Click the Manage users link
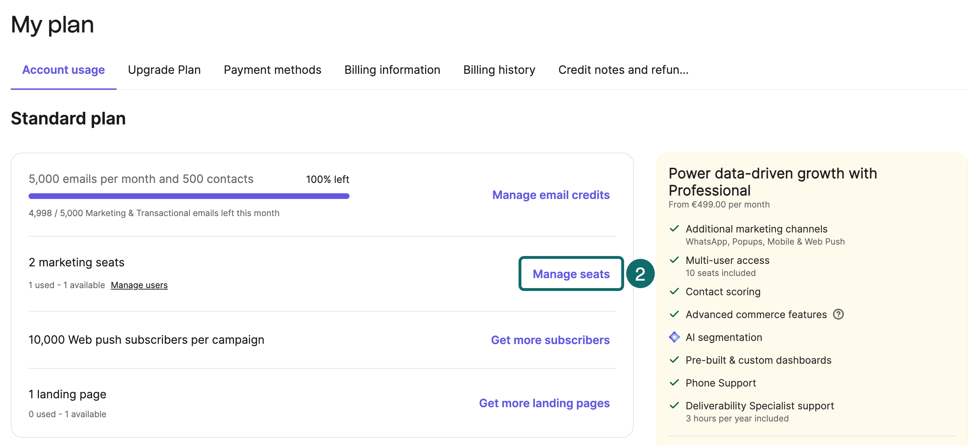The image size is (980, 445). point(139,285)
